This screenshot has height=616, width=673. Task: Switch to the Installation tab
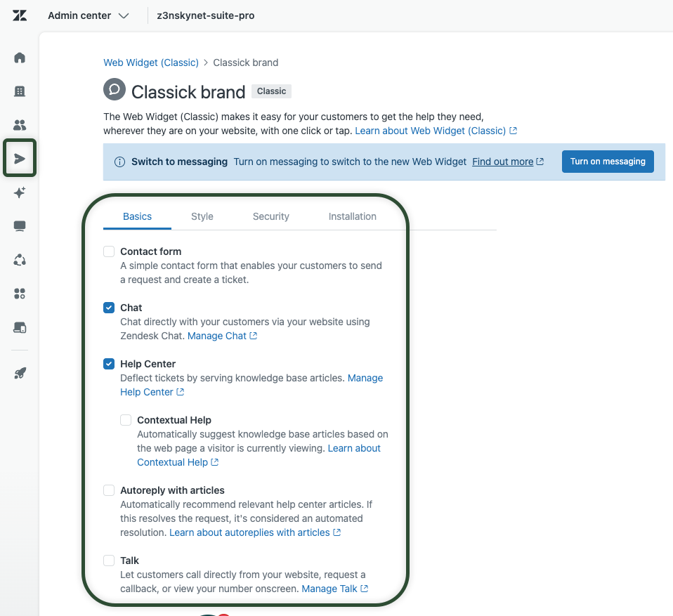coord(353,216)
